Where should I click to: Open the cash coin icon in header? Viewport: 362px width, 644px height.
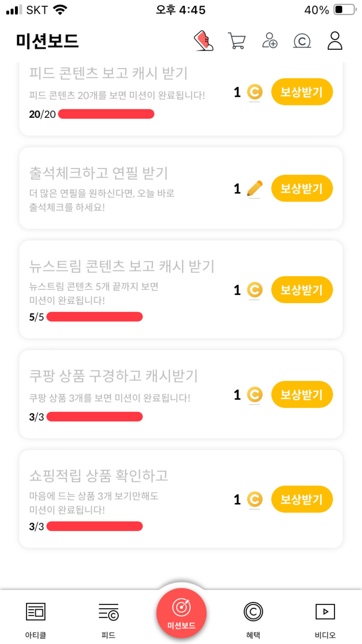[302, 41]
